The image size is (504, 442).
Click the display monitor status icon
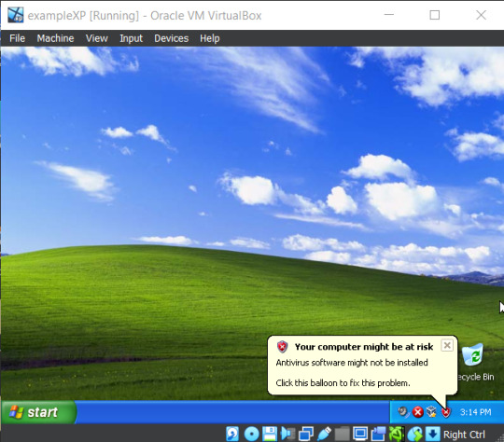pos(360,434)
